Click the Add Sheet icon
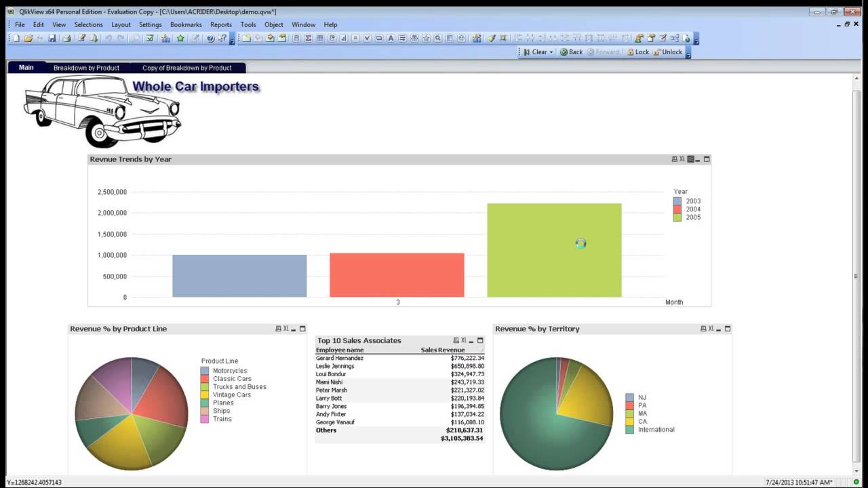Image resolution: width=868 pixels, height=488 pixels. point(245,38)
